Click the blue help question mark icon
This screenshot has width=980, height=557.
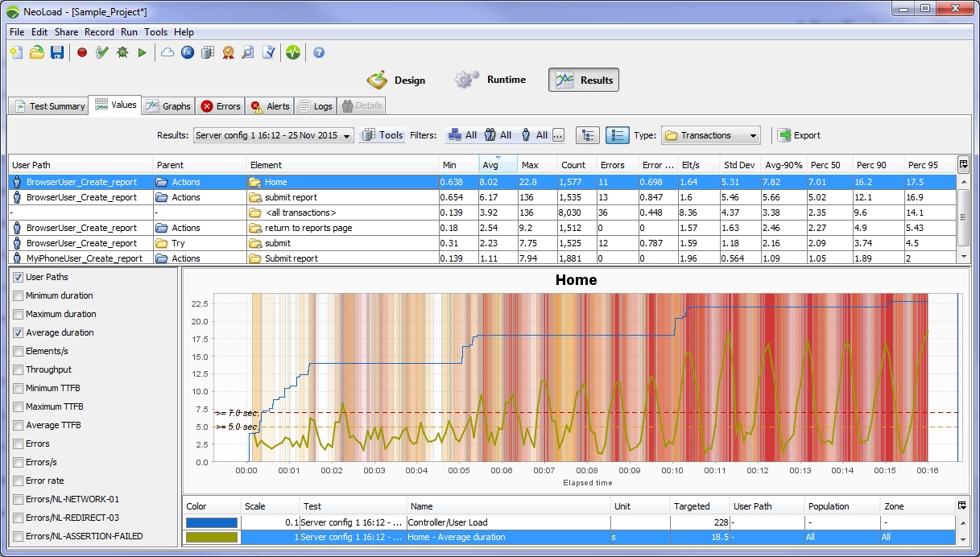point(319,52)
